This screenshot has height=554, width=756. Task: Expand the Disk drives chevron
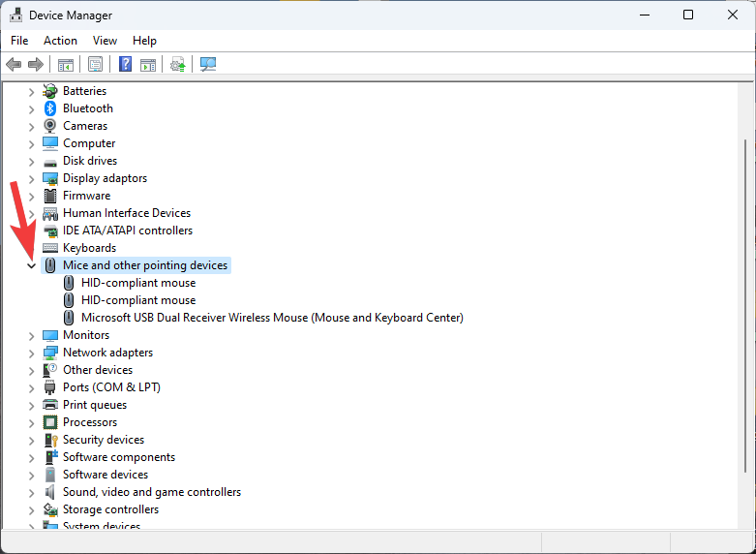click(x=31, y=162)
